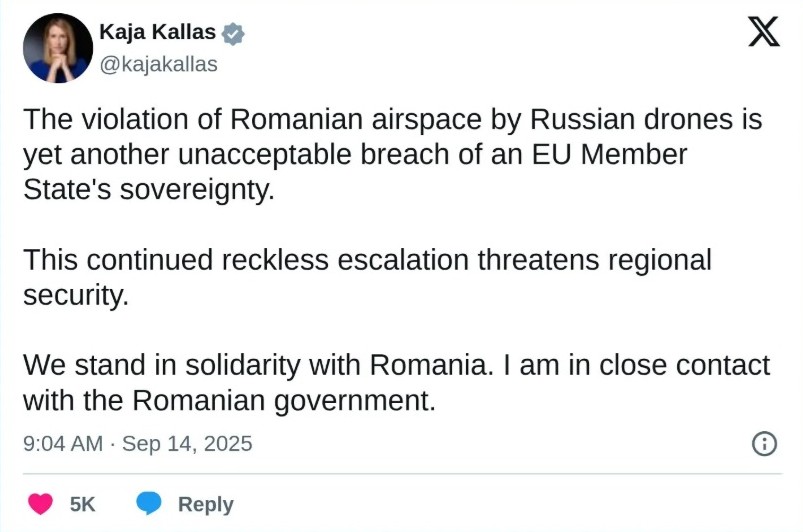Click the 5K likes count
This screenshot has width=803, height=532.
[83, 505]
